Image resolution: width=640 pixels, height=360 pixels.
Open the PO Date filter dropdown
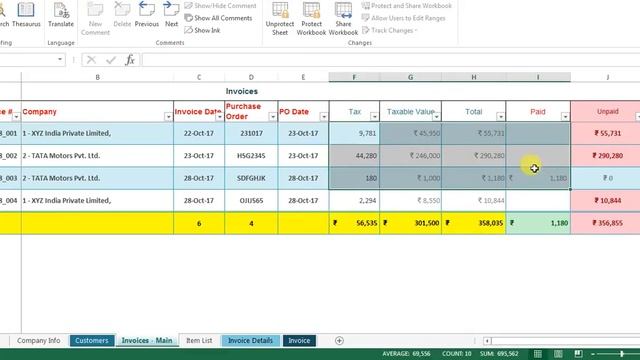(x=324, y=117)
